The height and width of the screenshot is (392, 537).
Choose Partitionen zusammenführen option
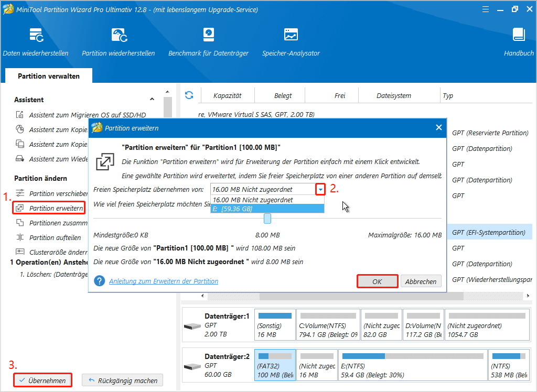click(x=51, y=223)
